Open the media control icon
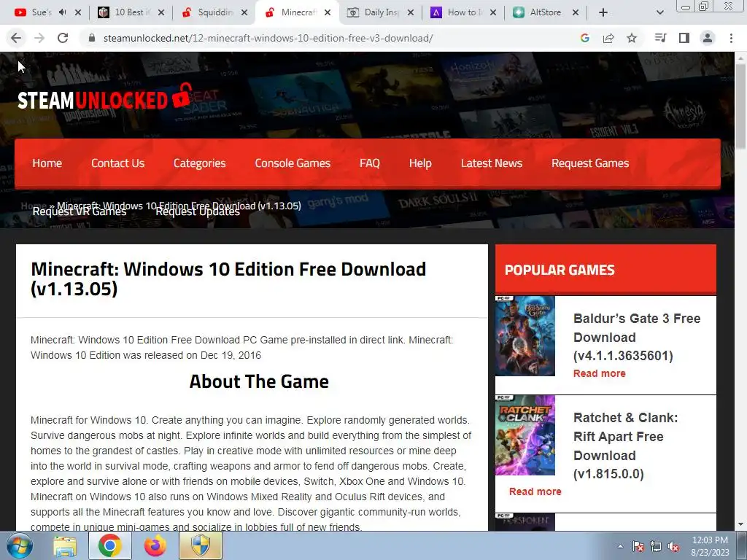Image resolution: width=747 pixels, height=560 pixels. point(660,38)
